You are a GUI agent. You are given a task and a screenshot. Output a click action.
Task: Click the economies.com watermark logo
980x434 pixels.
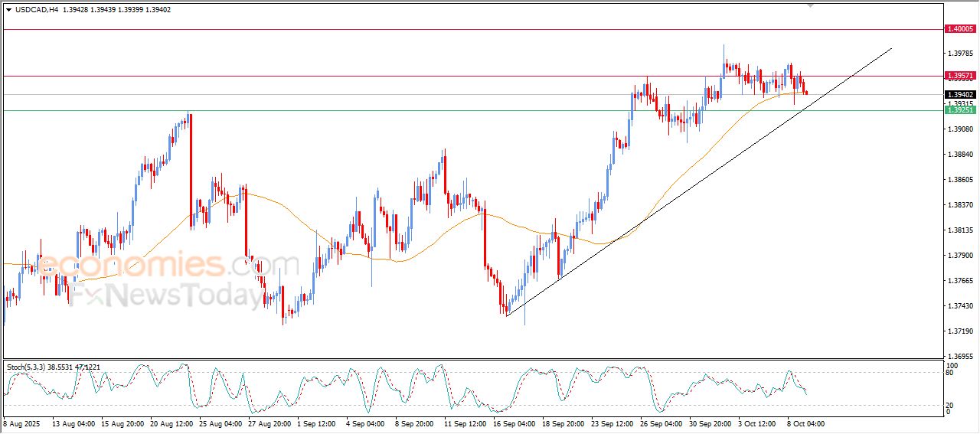(168, 265)
